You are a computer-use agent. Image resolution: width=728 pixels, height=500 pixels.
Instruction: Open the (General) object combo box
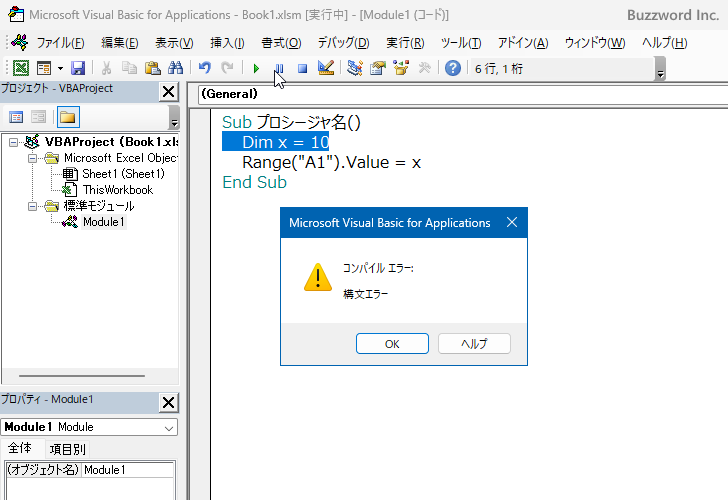point(462,94)
